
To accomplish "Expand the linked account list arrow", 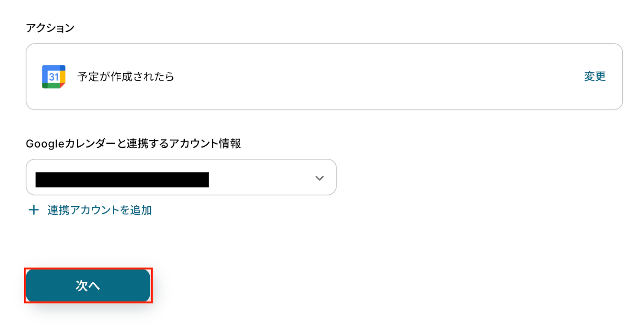I will 320,178.
